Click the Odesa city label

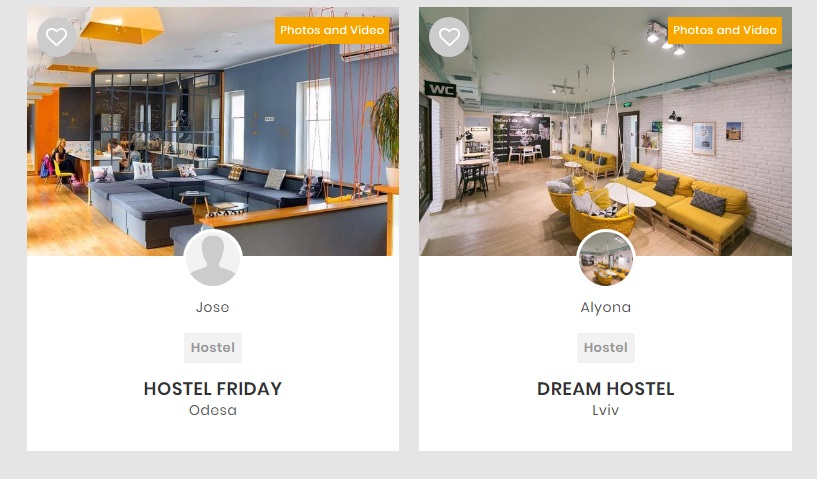[213, 410]
